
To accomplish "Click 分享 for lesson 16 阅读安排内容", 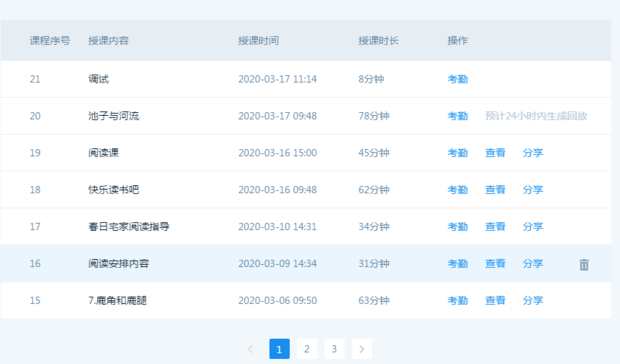I will tap(533, 263).
